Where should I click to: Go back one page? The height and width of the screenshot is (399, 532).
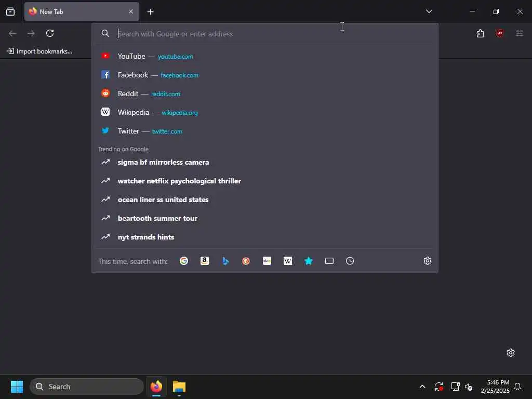[12, 33]
